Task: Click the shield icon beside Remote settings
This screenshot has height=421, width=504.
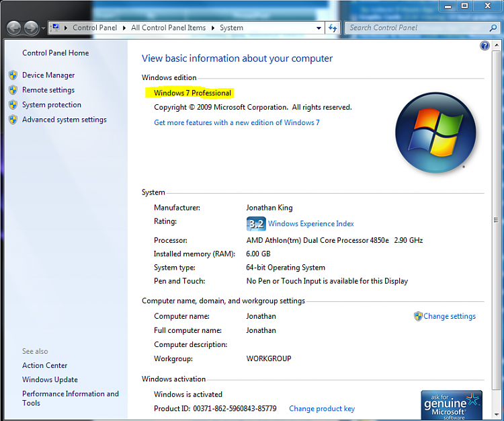Action: point(13,90)
